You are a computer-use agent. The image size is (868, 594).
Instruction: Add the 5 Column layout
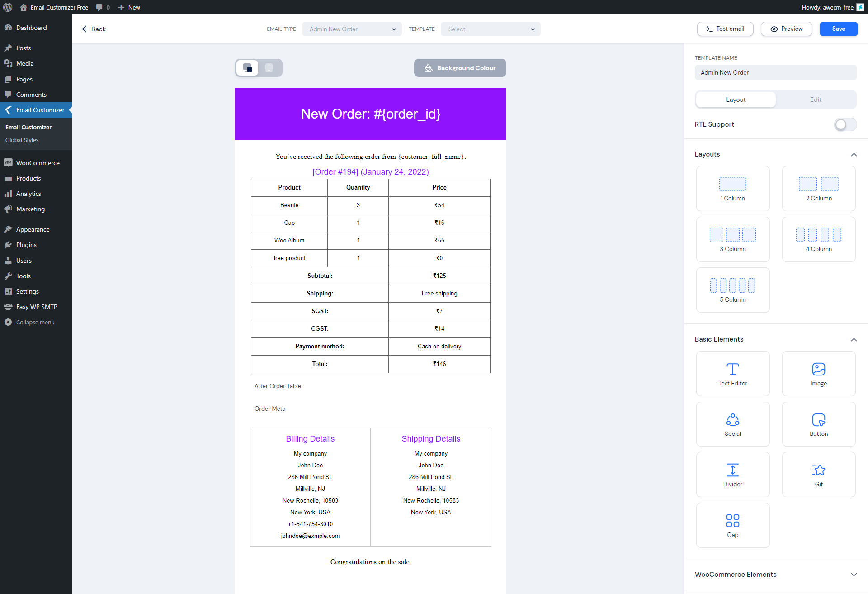[x=733, y=290]
